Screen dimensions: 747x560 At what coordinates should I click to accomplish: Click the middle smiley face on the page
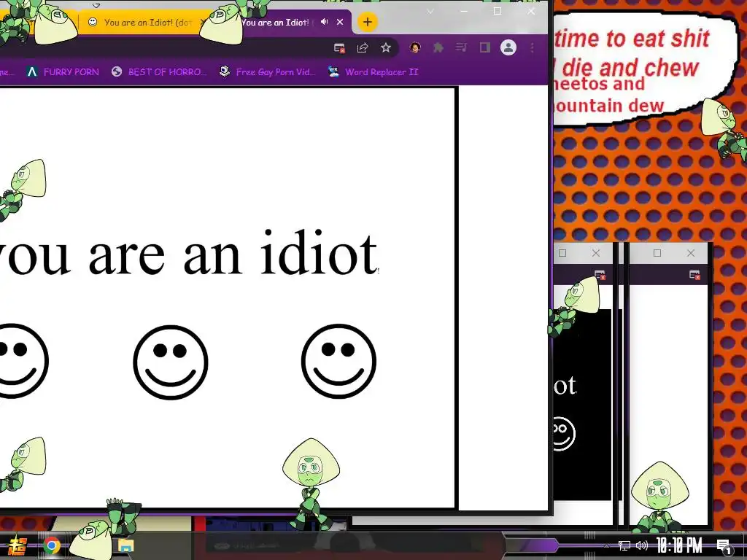(x=171, y=362)
